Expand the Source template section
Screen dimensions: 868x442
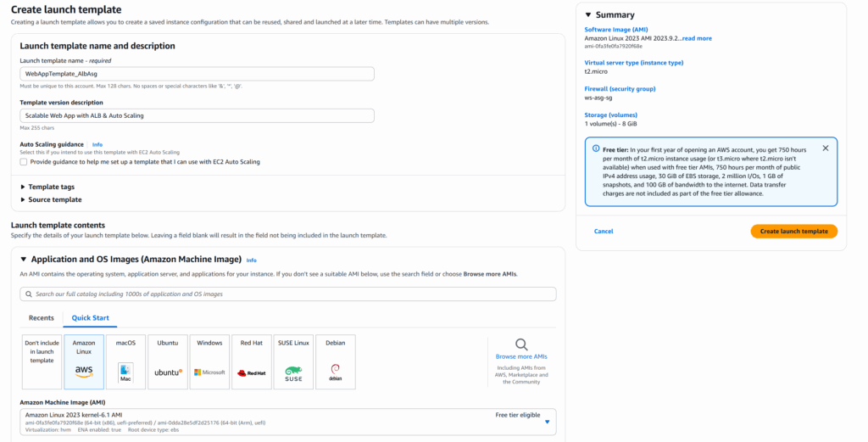54,199
